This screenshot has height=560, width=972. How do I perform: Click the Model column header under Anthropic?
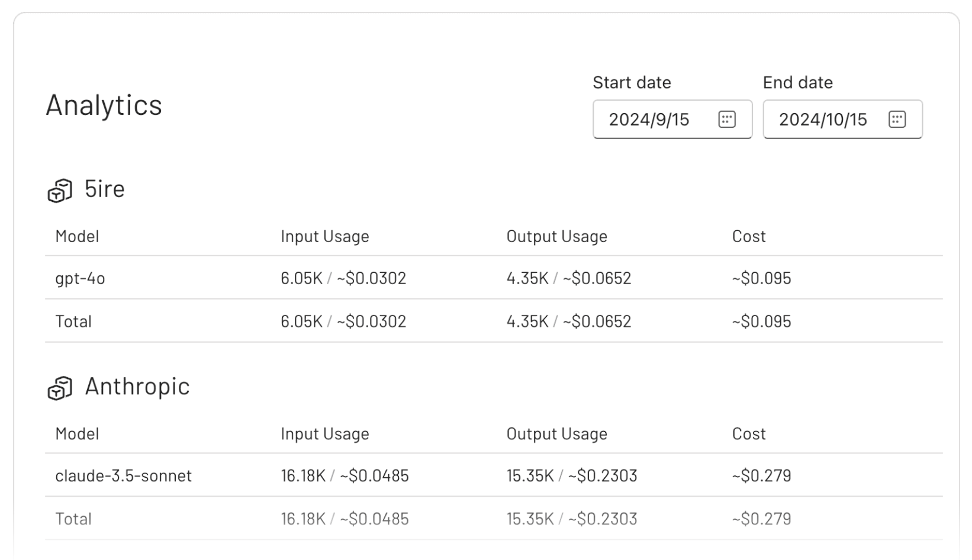(76, 433)
